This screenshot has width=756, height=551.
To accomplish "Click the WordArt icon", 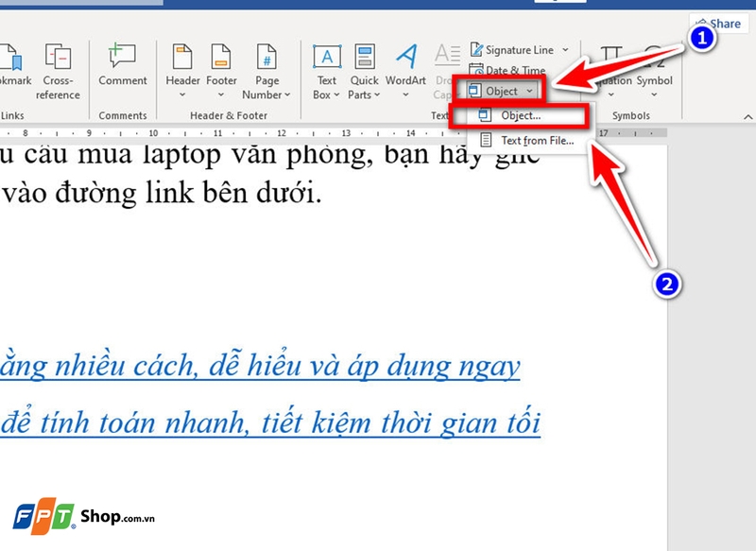I will (x=406, y=57).
